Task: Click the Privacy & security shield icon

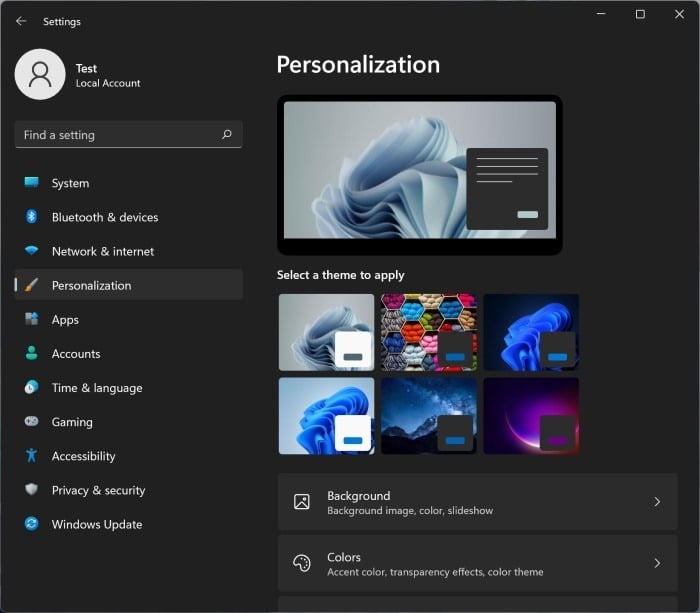Action: (x=31, y=489)
